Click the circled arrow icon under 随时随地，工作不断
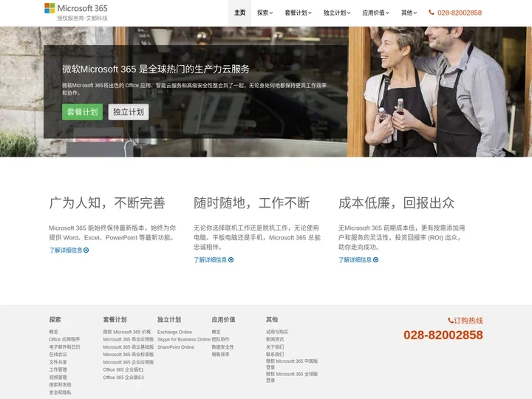Image resolution: width=532 pixels, height=399 pixels. coord(231,259)
